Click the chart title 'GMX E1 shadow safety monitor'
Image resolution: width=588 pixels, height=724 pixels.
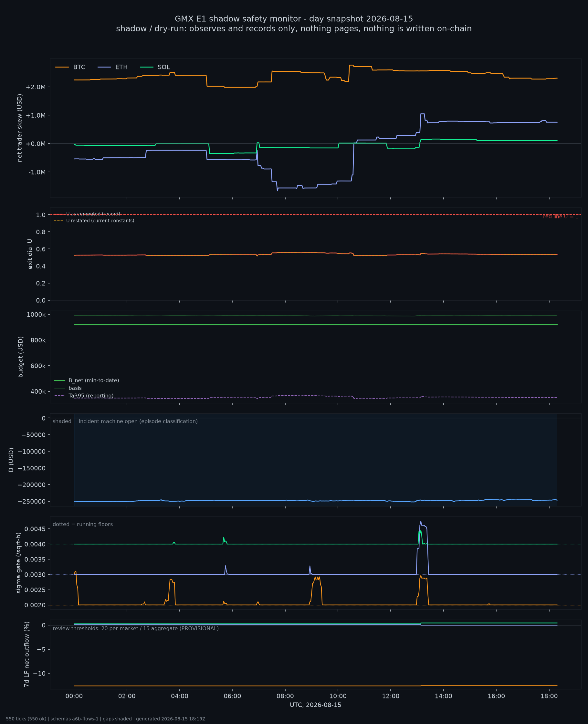tap(294, 19)
